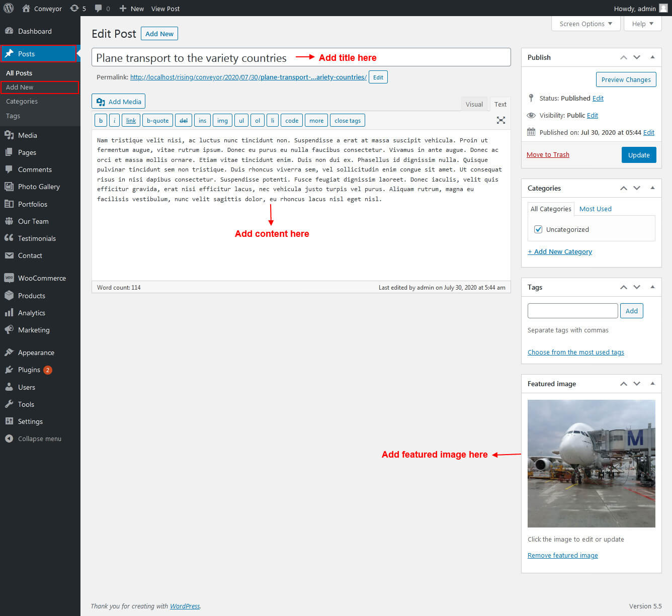Click the Move to Trash link
Image resolution: width=672 pixels, height=616 pixels.
(548, 154)
